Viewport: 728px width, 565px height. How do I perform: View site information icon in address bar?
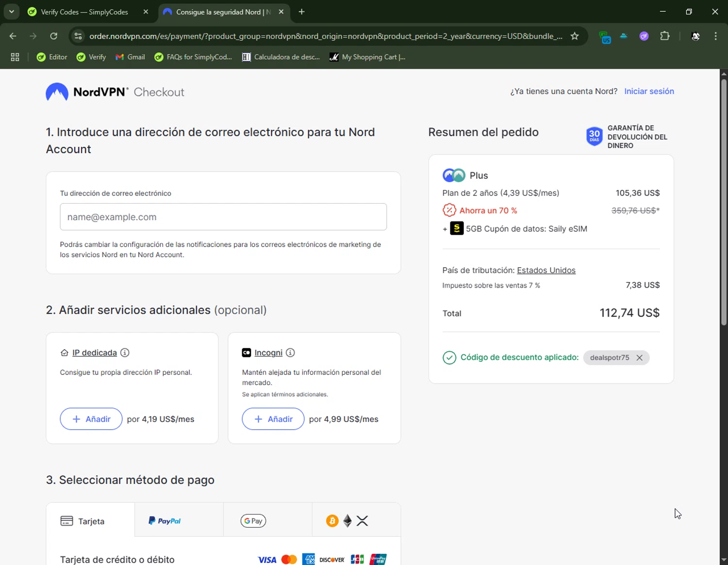[x=78, y=36]
